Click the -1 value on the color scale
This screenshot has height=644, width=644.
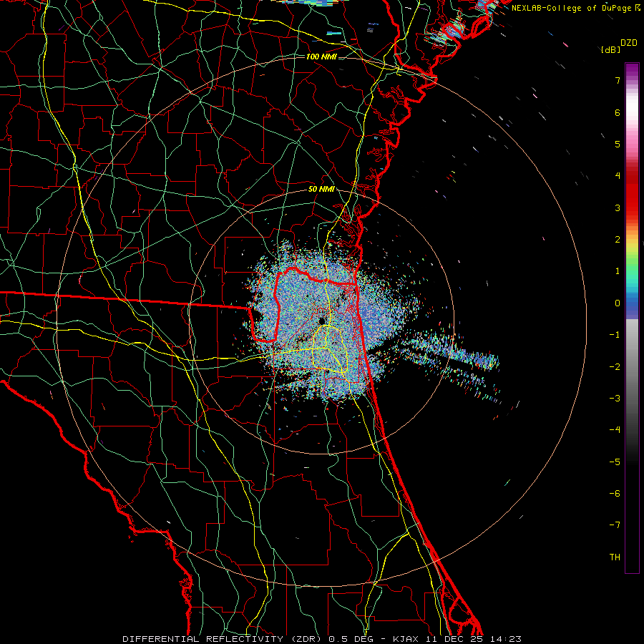tap(615, 335)
